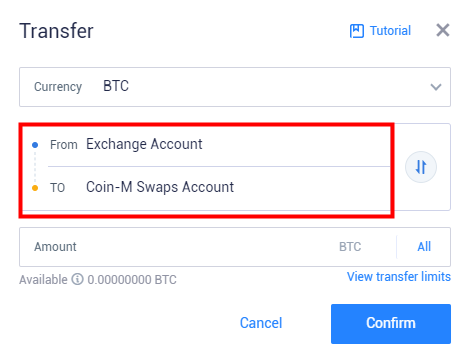Select the BTC currency value
The width and height of the screenshot is (467, 361).
116,86
